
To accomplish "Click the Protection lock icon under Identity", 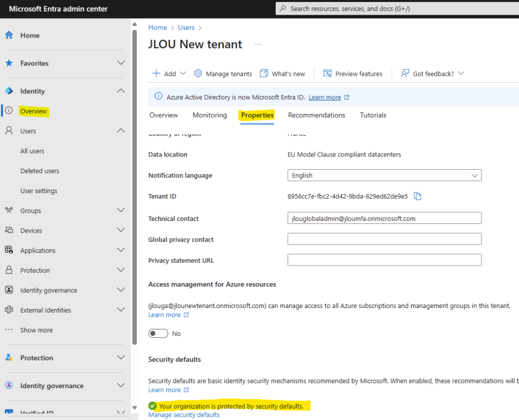I will [x=9, y=270].
